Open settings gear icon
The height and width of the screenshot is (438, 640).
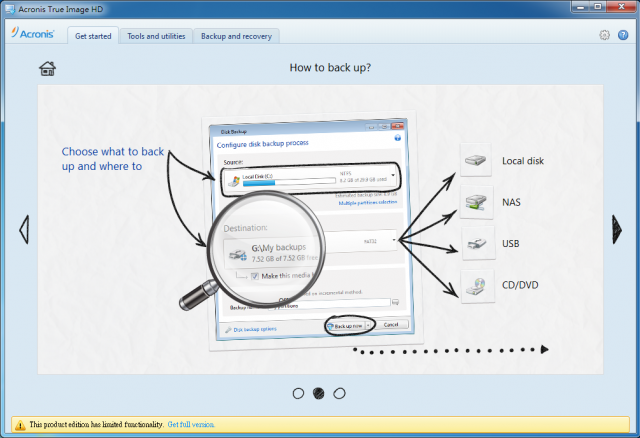[604, 35]
